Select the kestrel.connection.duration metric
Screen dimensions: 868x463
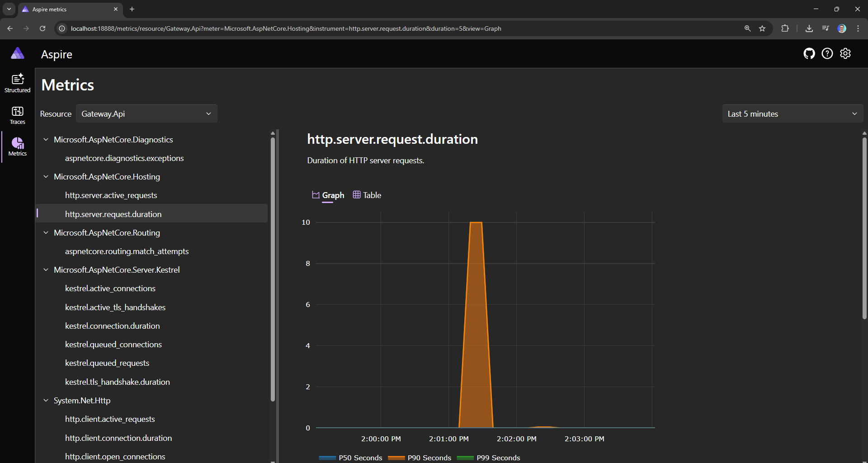click(x=112, y=326)
